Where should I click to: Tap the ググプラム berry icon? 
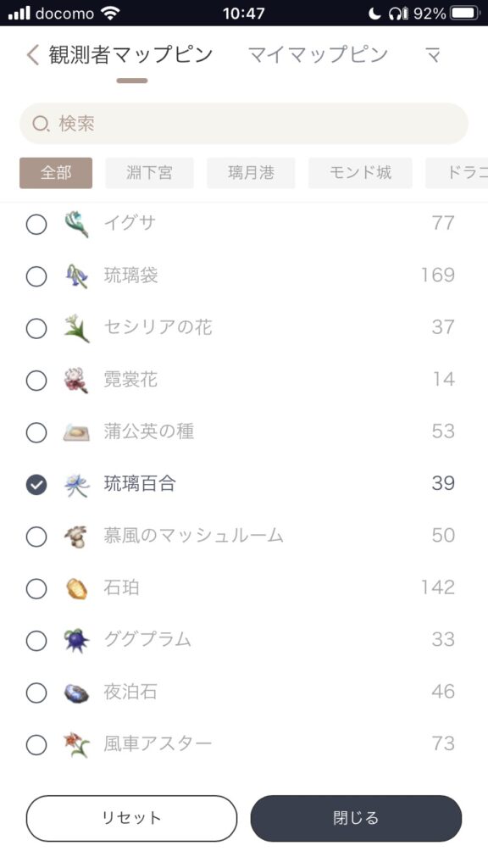(76, 641)
